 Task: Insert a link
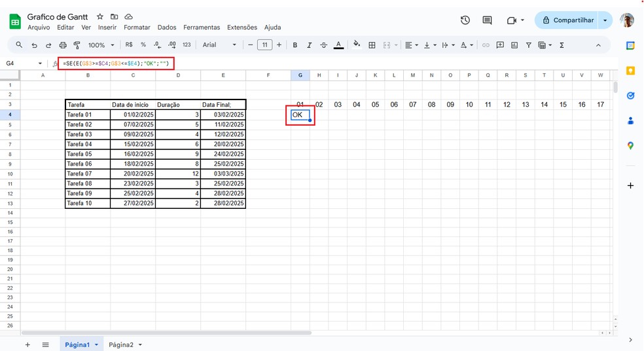(486, 45)
